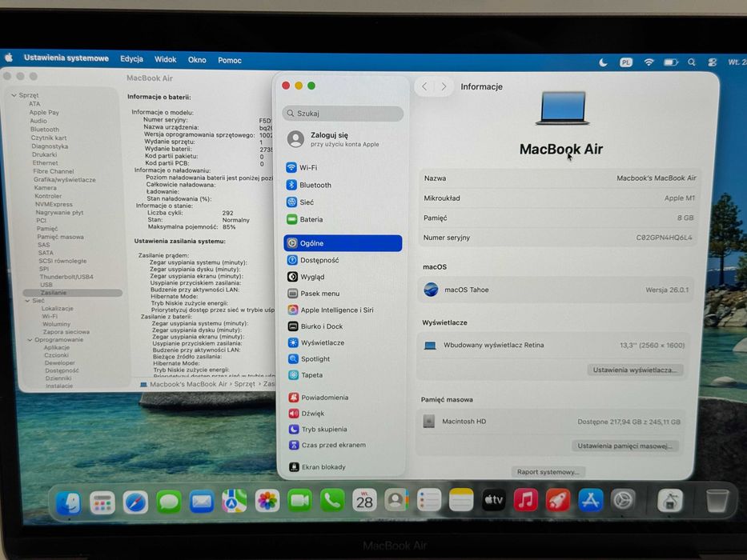This screenshot has height=560, width=747.
Task: Click the macOS Tahoe version row
Action: 556,290
